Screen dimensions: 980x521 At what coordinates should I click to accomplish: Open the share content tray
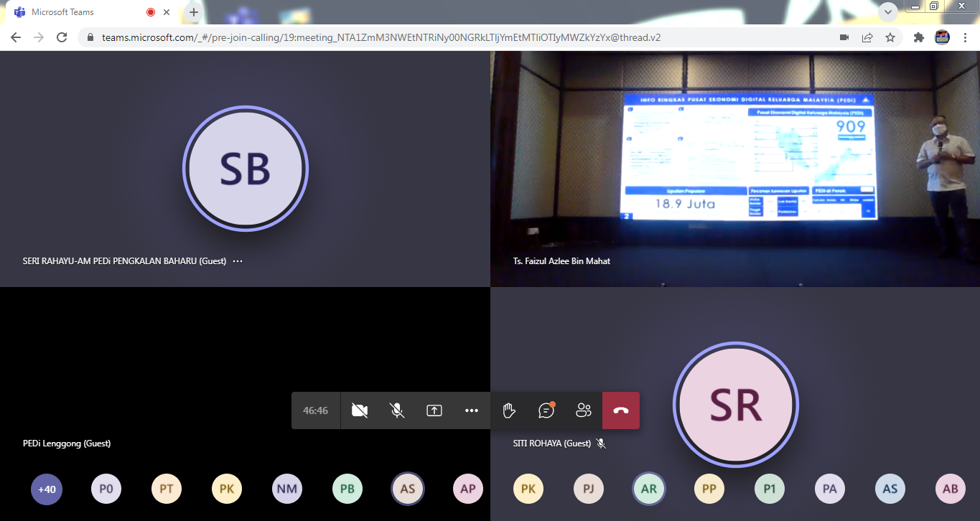(434, 410)
